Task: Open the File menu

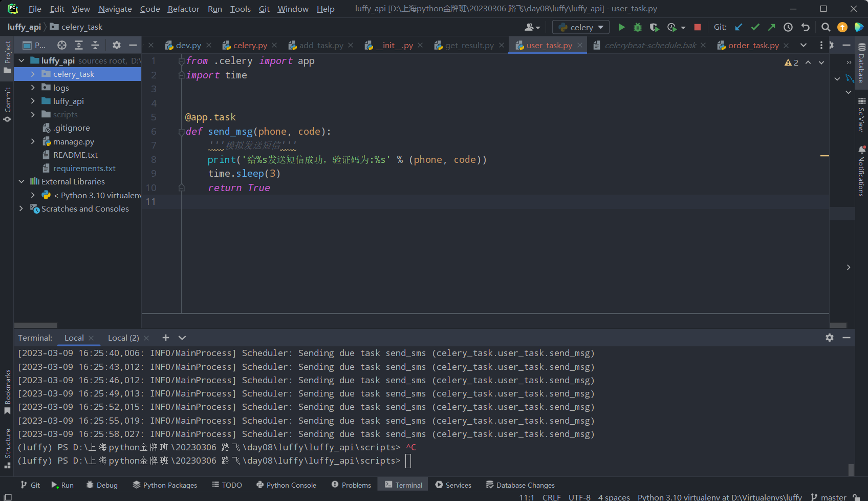Action: point(35,9)
